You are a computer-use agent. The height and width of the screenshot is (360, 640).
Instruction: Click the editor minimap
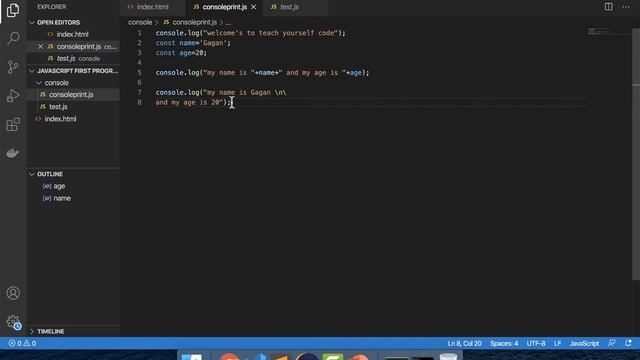pos(609,31)
